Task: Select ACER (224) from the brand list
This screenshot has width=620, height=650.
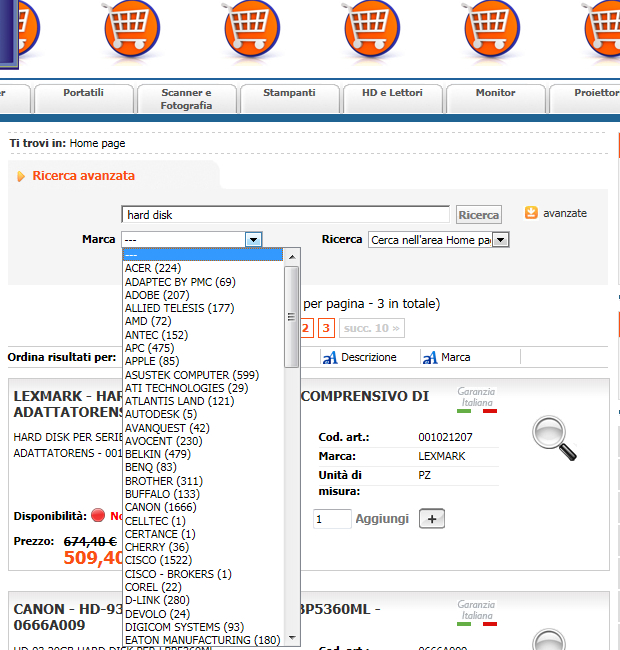Action: coord(203,268)
